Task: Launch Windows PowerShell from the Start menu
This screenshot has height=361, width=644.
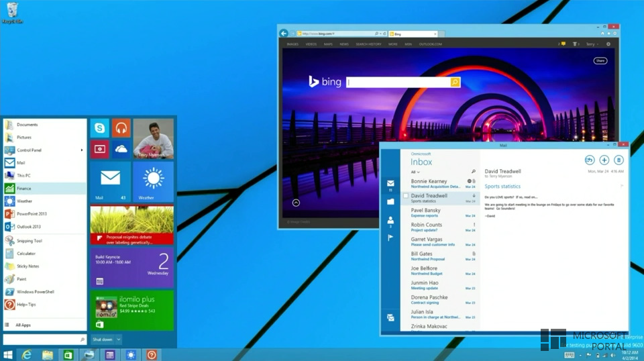Action: point(45,292)
